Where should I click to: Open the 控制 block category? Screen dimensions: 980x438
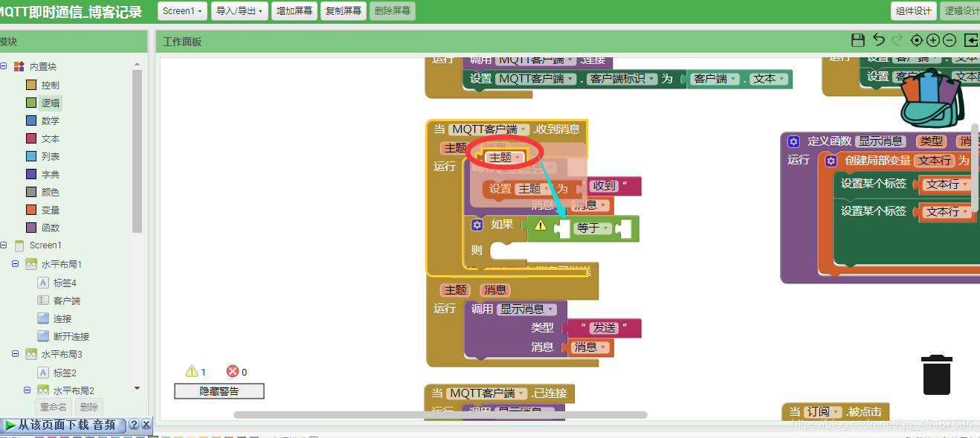click(43, 85)
